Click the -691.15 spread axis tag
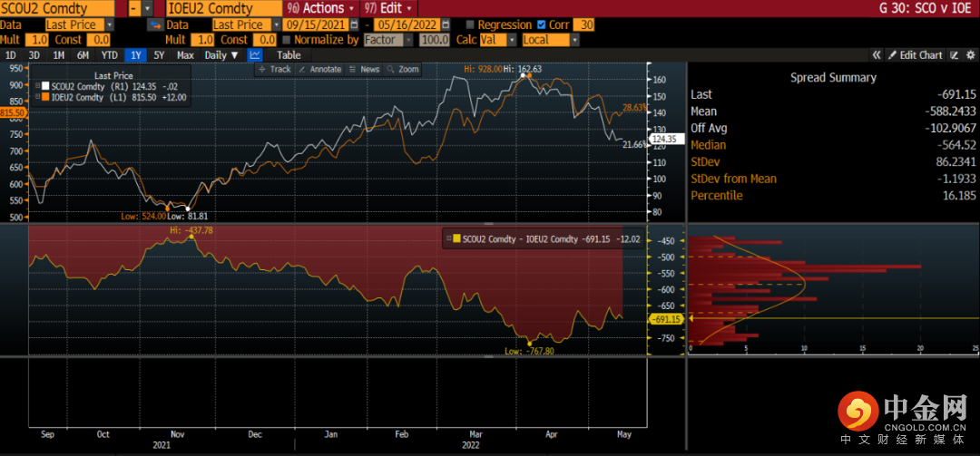The height and width of the screenshot is (456, 980). point(668,318)
